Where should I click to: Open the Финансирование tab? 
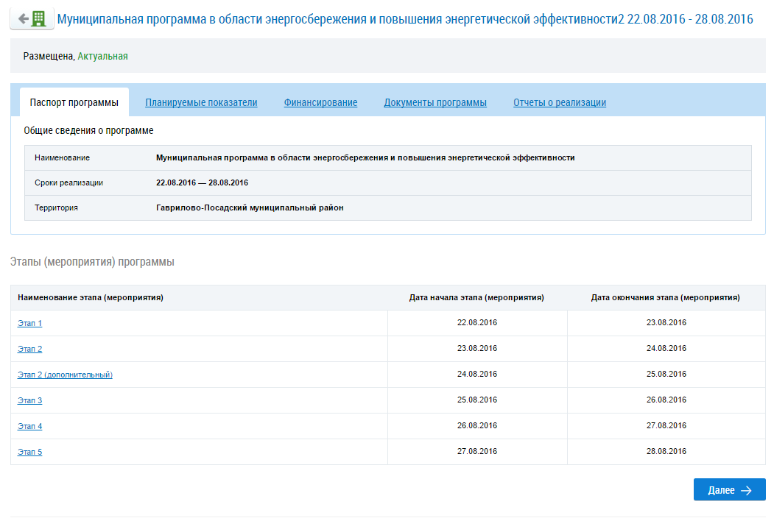point(320,102)
